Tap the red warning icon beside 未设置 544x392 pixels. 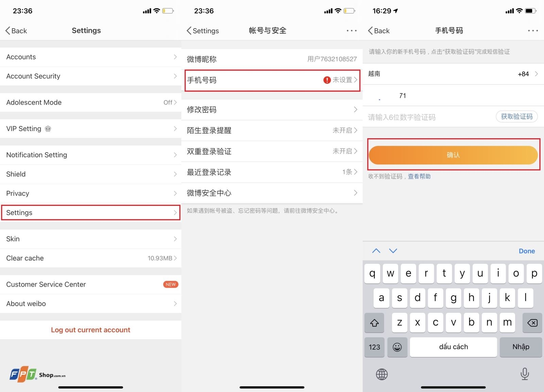point(327,80)
